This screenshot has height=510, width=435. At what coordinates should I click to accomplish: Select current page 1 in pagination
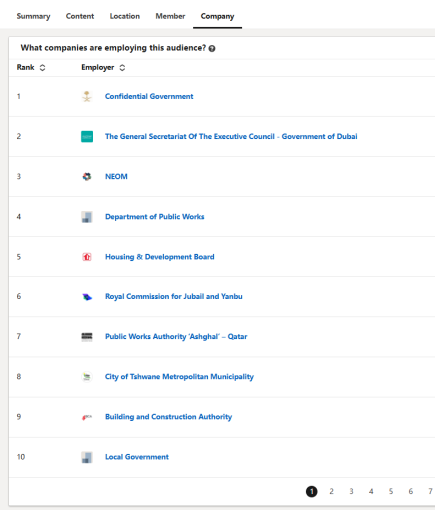312,491
